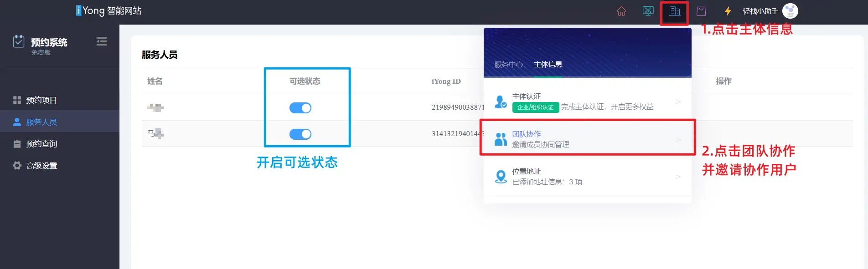This screenshot has width=868, height=269.
Task: Expand the 主体认证 row arrow
Action: pyautogui.click(x=678, y=102)
